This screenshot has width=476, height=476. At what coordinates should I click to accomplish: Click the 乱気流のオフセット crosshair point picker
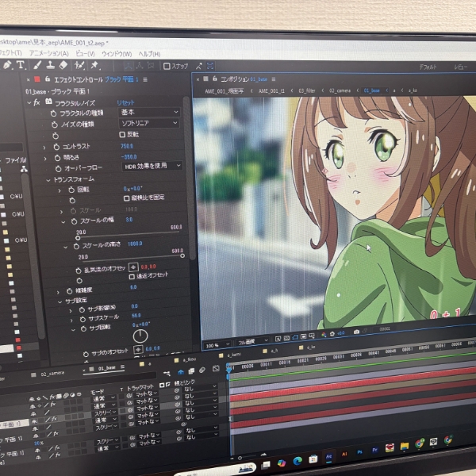[x=133, y=267]
